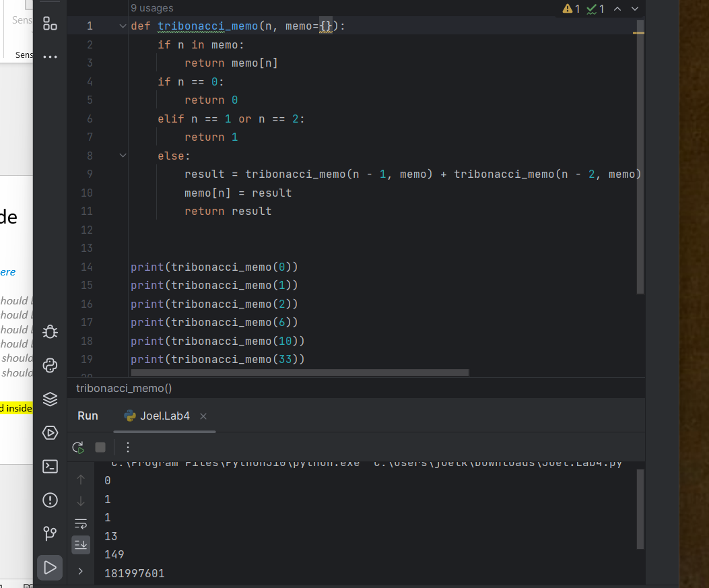Go to previous highlighted error arrow
The image size is (709, 588).
tap(617, 9)
